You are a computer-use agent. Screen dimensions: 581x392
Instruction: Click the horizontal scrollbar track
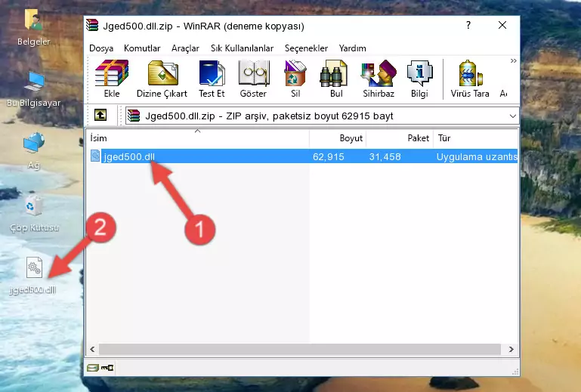(299, 349)
